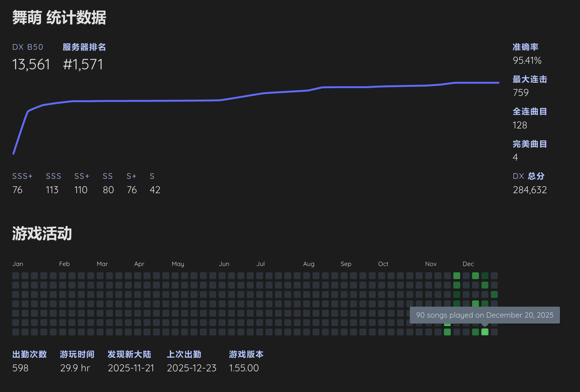
Task: Click the accuracy value "95.41%"
Action: tap(527, 60)
